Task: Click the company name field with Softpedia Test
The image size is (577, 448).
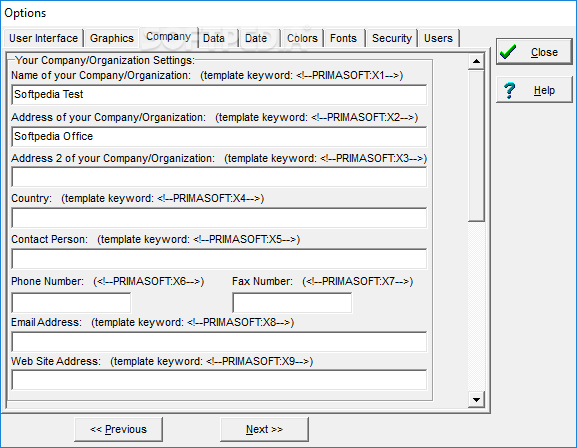Action: coord(219,95)
